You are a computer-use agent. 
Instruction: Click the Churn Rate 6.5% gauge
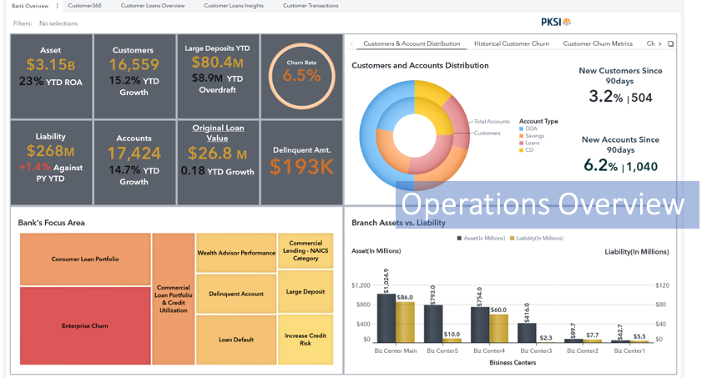click(302, 76)
